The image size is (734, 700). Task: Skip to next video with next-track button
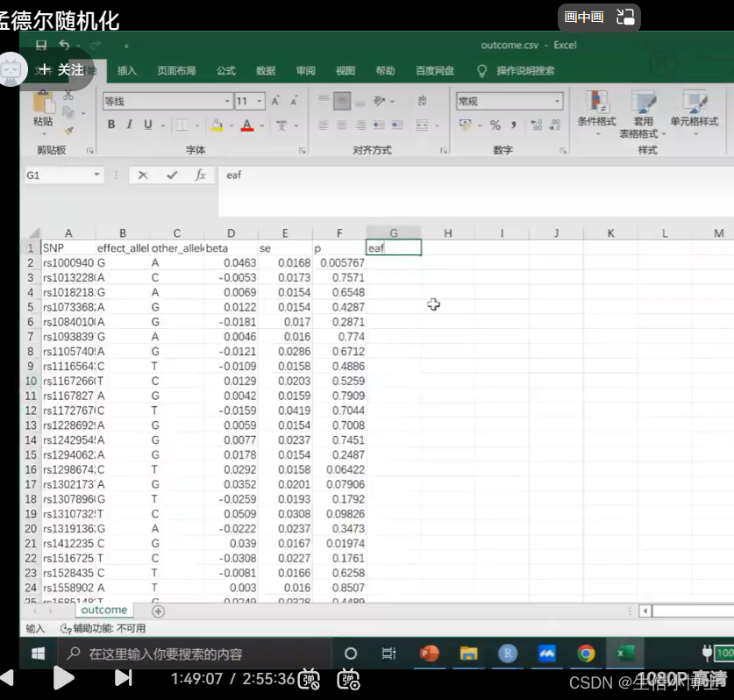pos(124,678)
